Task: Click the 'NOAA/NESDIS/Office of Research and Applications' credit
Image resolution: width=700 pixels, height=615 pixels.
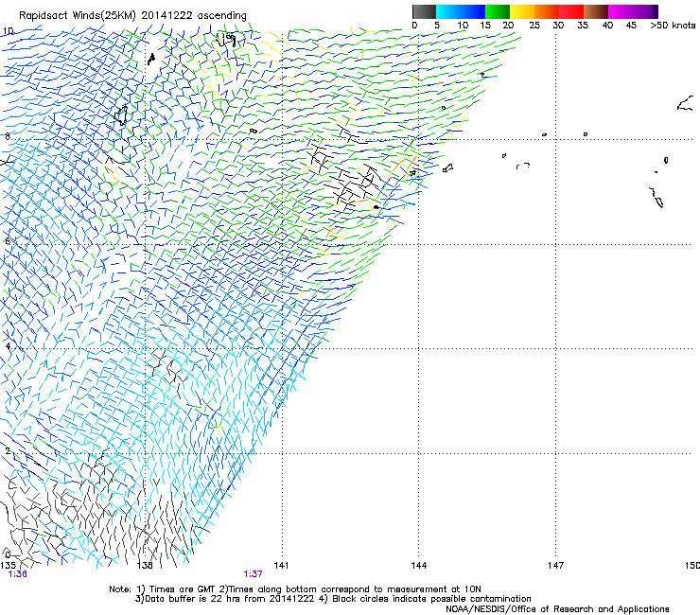Action: click(x=557, y=609)
